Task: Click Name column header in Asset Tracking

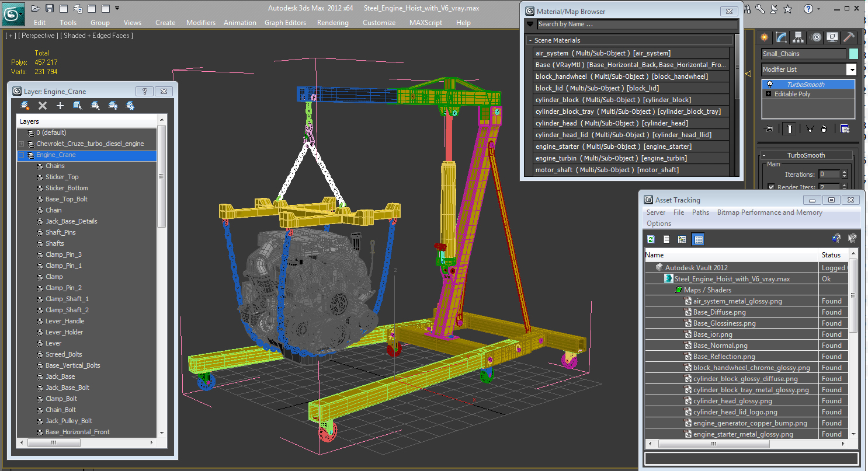Action: pos(731,255)
